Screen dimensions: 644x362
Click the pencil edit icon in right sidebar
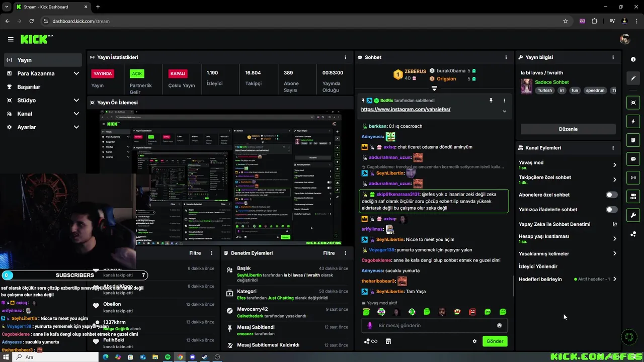[x=633, y=78]
